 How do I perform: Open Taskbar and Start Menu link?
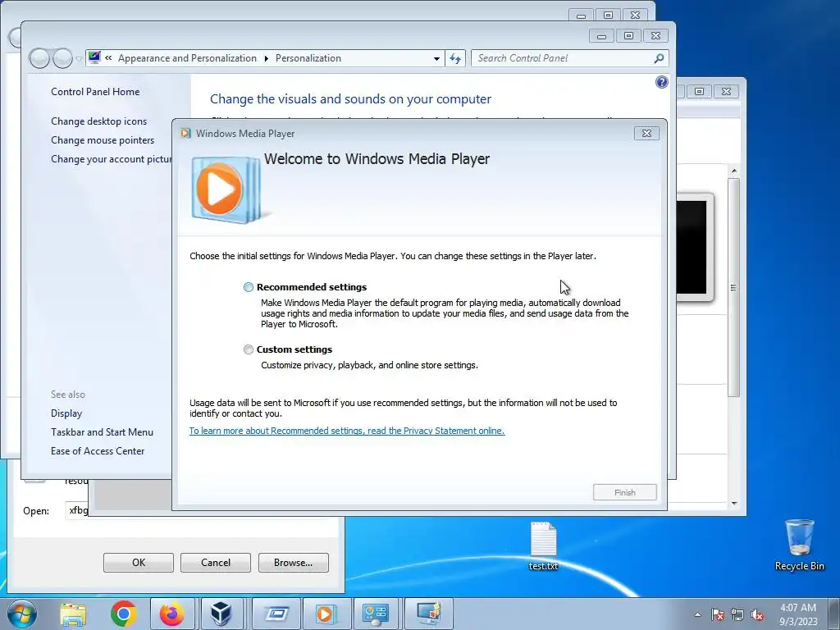click(102, 431)
